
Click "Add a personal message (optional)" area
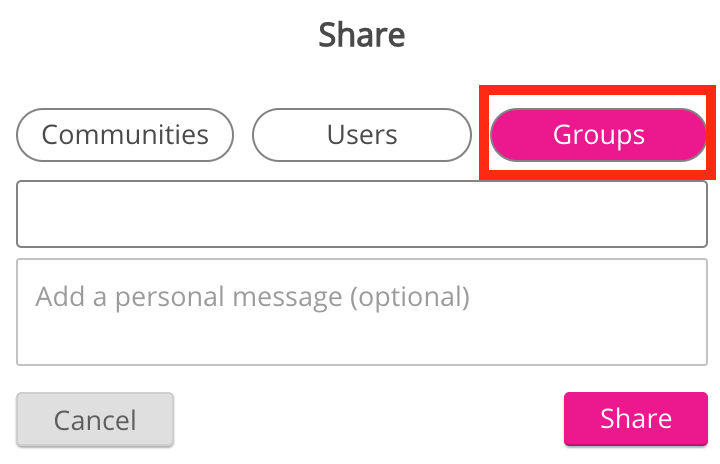click(x=361, y=311)
